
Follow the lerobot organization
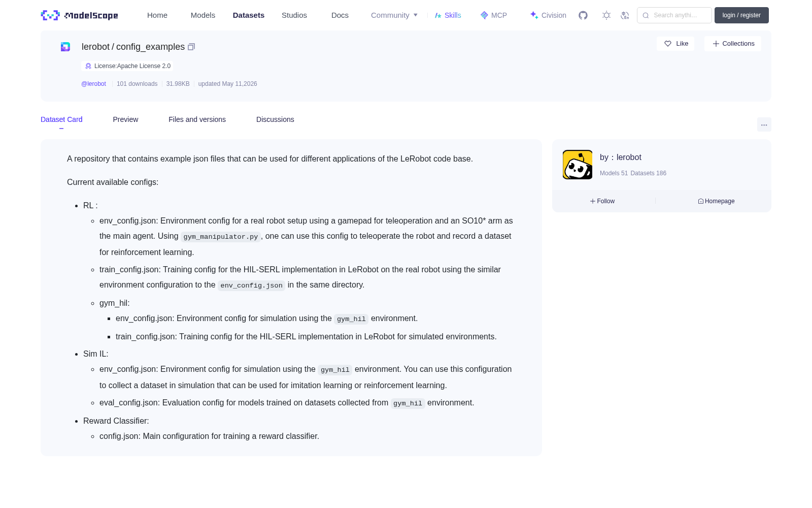click(x=602, y=201)
